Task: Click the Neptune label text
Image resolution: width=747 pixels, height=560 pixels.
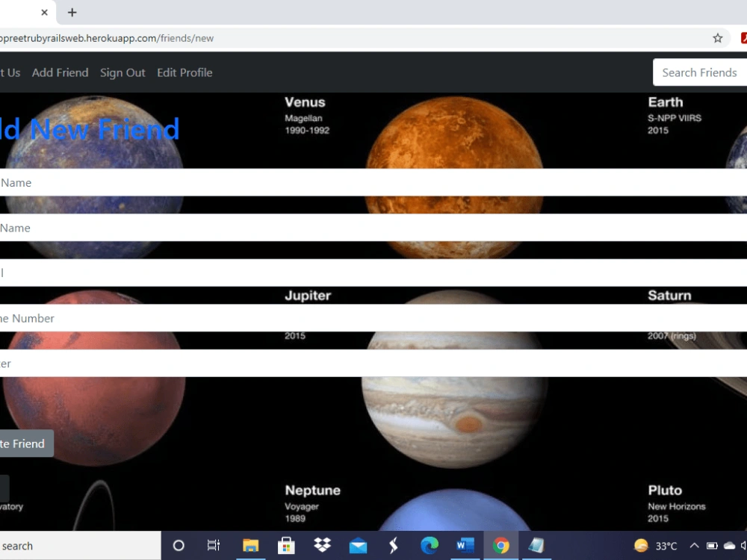Action: pyautogui.click(x=312, y=491)
